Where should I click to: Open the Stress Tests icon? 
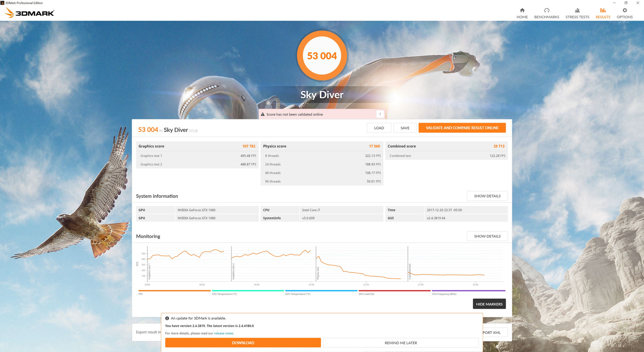point(577,10)
